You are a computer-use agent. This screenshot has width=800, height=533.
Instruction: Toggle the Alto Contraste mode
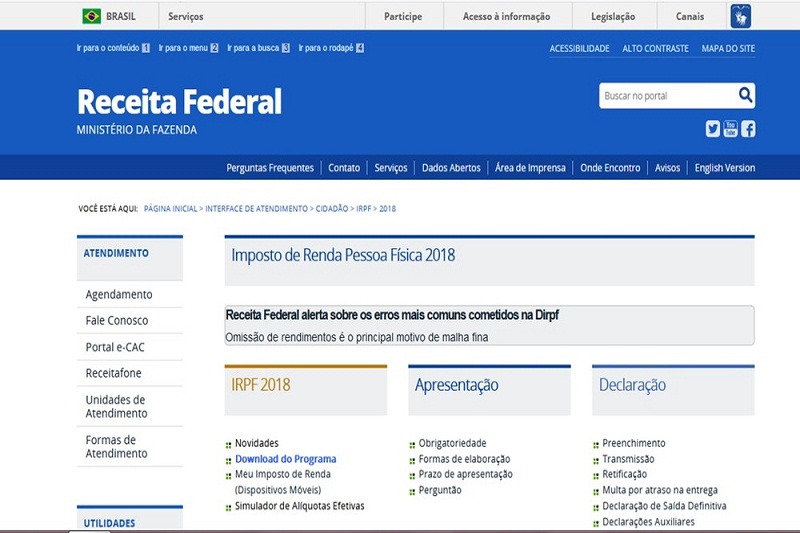pos(655,48)
